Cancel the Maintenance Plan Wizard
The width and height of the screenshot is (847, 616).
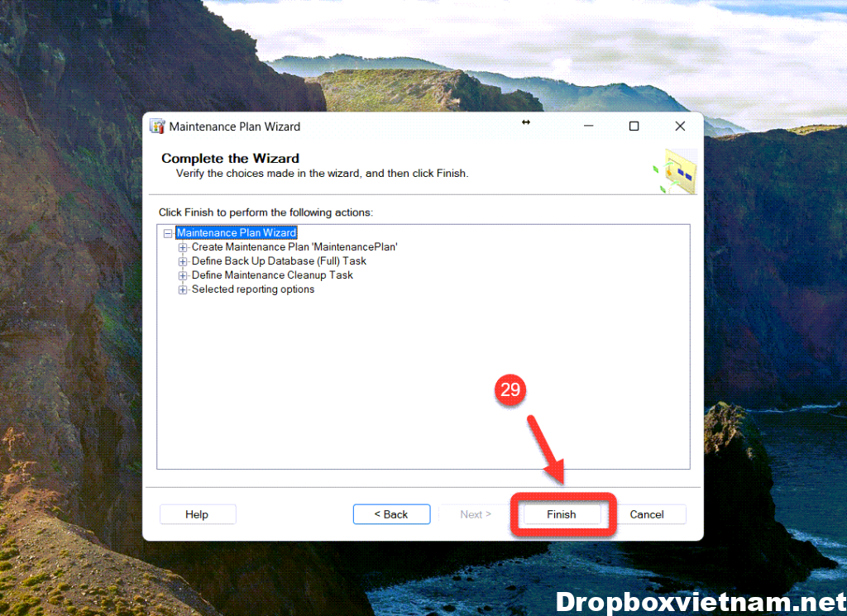pos(647,514)
